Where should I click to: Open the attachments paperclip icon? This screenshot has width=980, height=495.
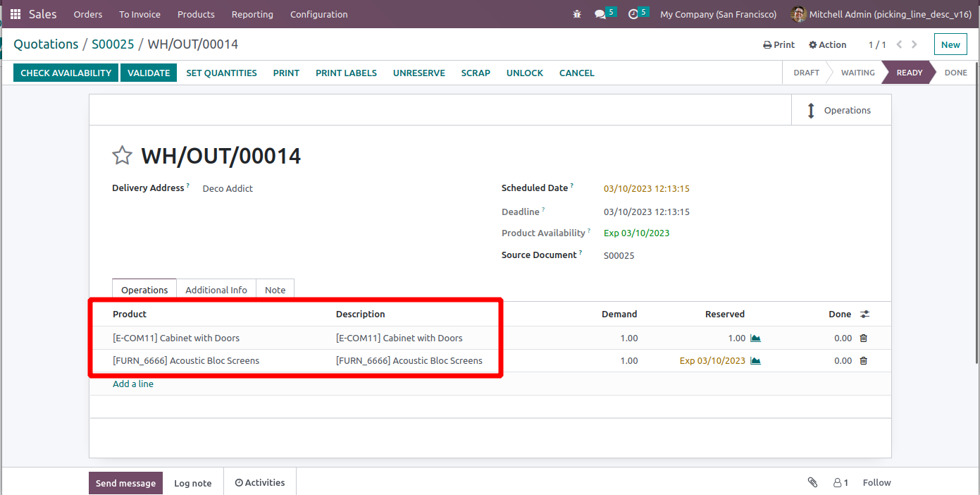[812, 483]
